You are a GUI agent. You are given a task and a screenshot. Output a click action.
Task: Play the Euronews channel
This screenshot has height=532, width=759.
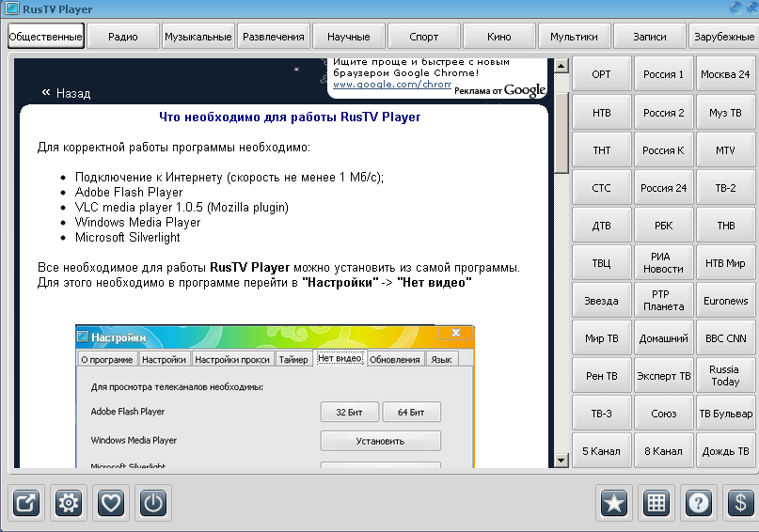click(725, 301)
